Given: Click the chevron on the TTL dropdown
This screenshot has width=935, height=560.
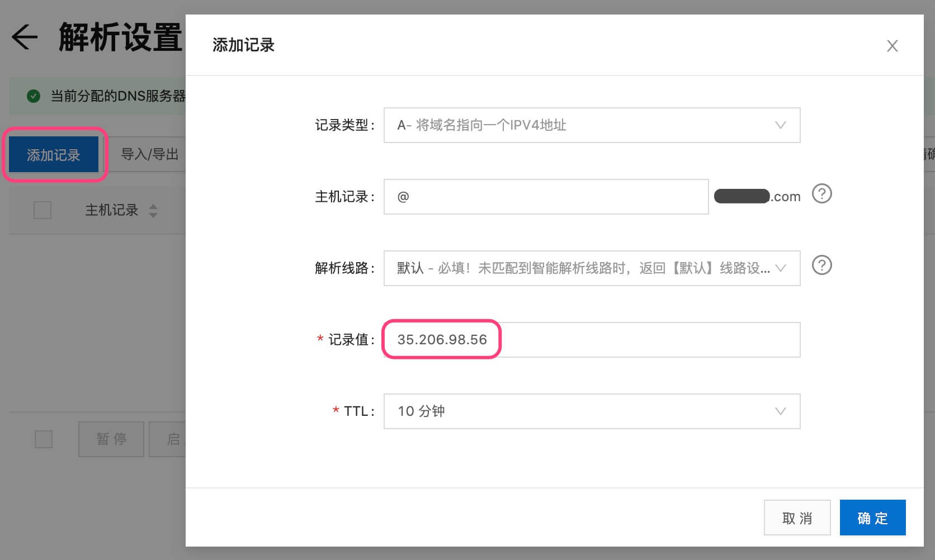Looking at the screenshot, I should point(781,411).
